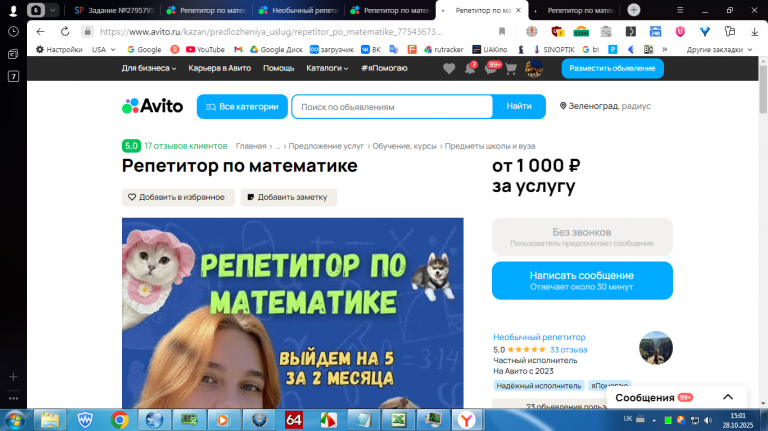Open the Avito shopping cart
The image size is (768, 431).
click(x=511, y=69)
